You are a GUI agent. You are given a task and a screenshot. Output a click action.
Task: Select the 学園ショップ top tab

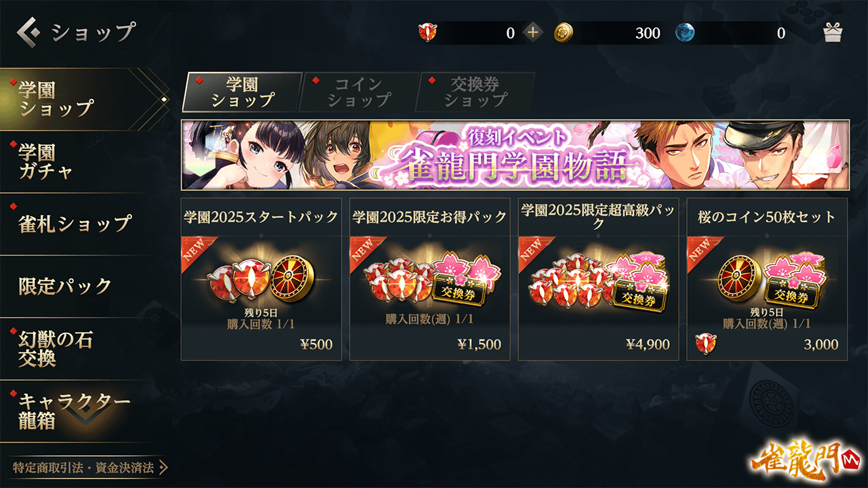pyautogui.click(x=242, y=92)
